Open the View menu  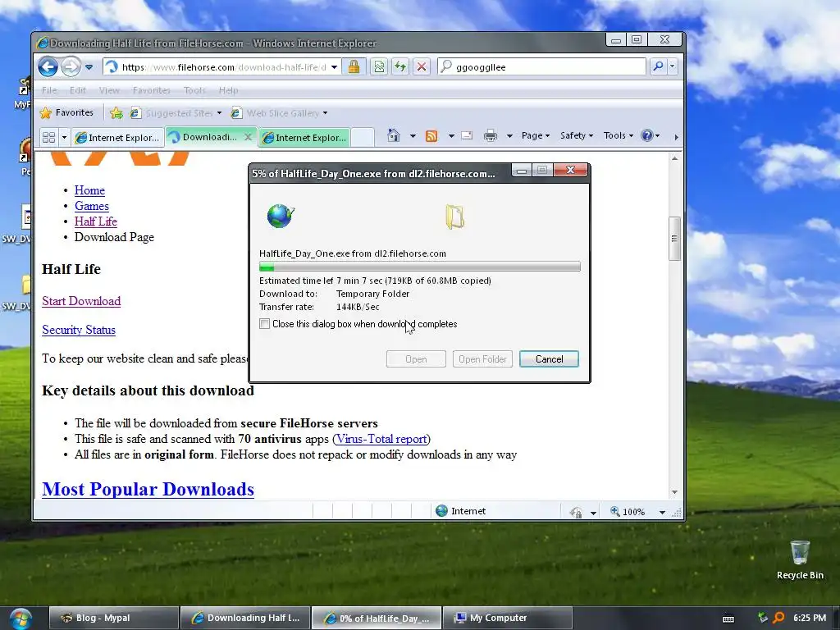[109, 90]
